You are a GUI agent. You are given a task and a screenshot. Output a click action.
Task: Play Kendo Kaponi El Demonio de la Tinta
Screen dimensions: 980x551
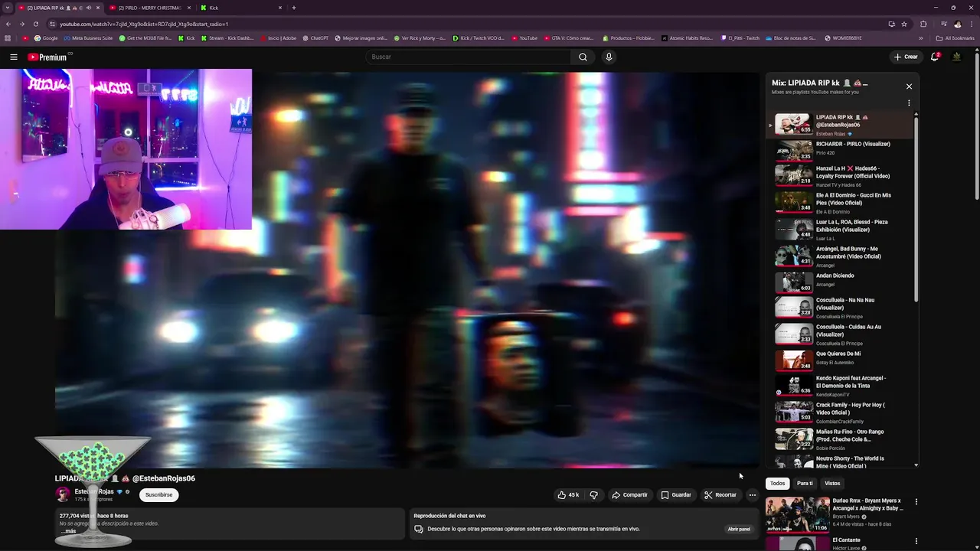click(842, 386)
